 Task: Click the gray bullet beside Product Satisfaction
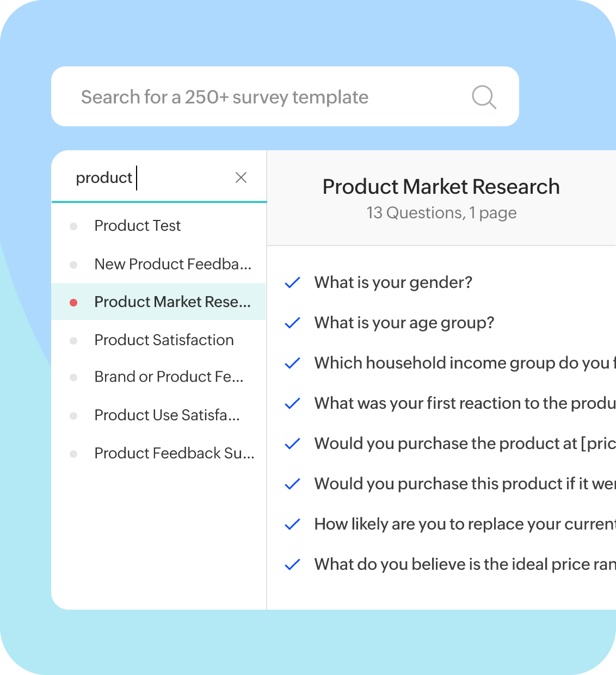[73, 341]
